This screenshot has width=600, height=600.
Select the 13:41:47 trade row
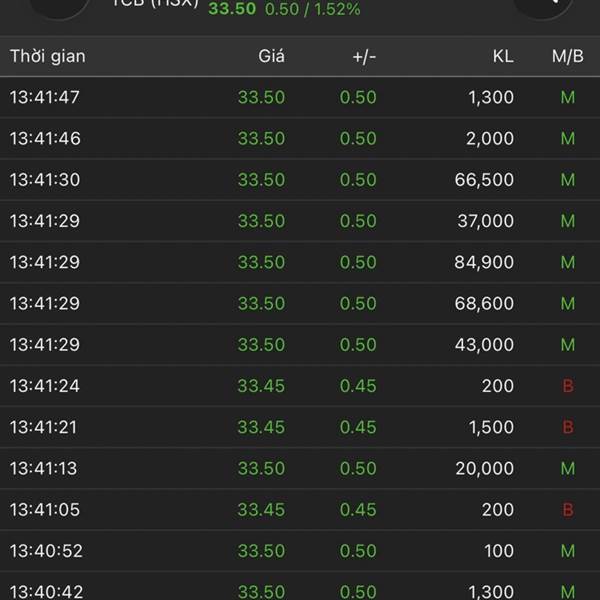click(x=300, y=97)
